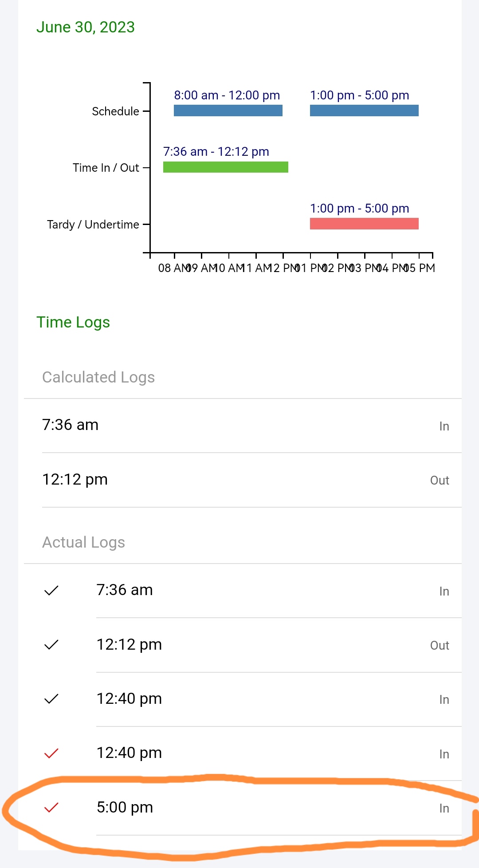
Task: Click the black checkmark beside 12:12 pm actual log
Action: click(51, 645)
